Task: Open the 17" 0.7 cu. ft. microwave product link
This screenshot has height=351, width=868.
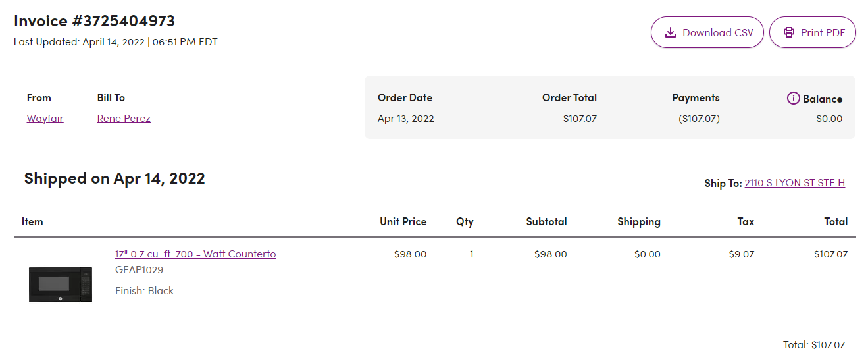Action: click(199, 254)
